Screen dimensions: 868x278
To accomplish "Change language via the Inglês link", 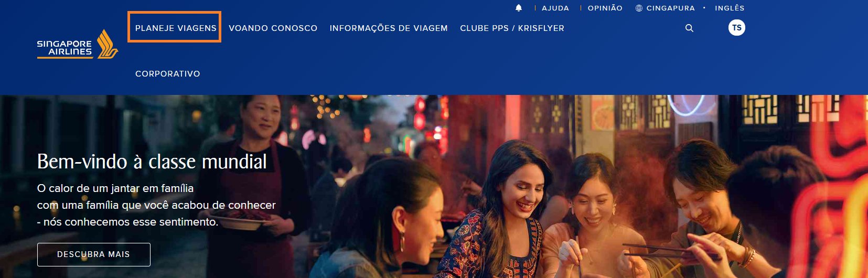I will click(730, 8).
